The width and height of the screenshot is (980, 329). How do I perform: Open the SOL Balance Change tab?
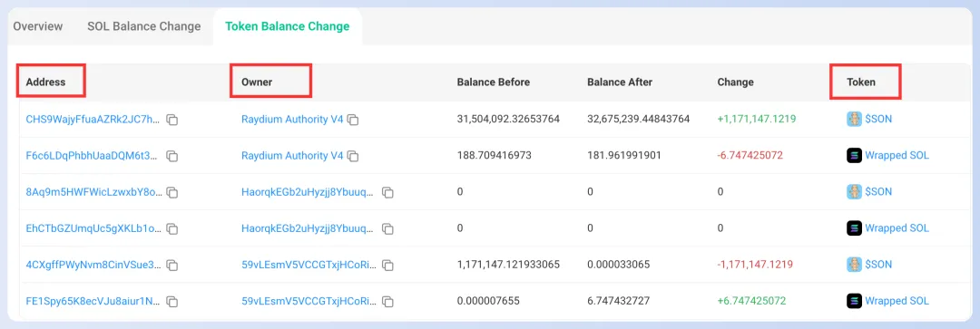point(143,26)
